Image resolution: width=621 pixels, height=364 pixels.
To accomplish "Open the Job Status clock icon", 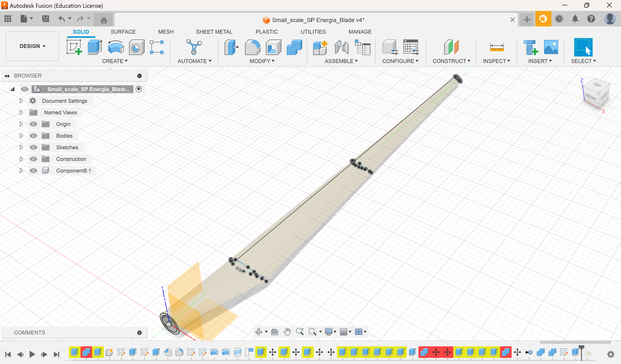I will pyautogui.click(x=559, y=19).
